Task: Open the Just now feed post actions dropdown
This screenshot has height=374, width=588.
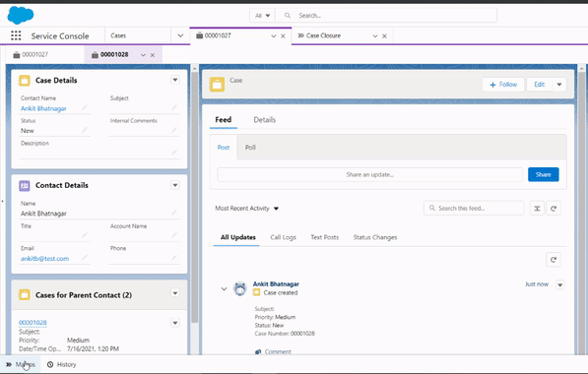Action: coord(559,284)
